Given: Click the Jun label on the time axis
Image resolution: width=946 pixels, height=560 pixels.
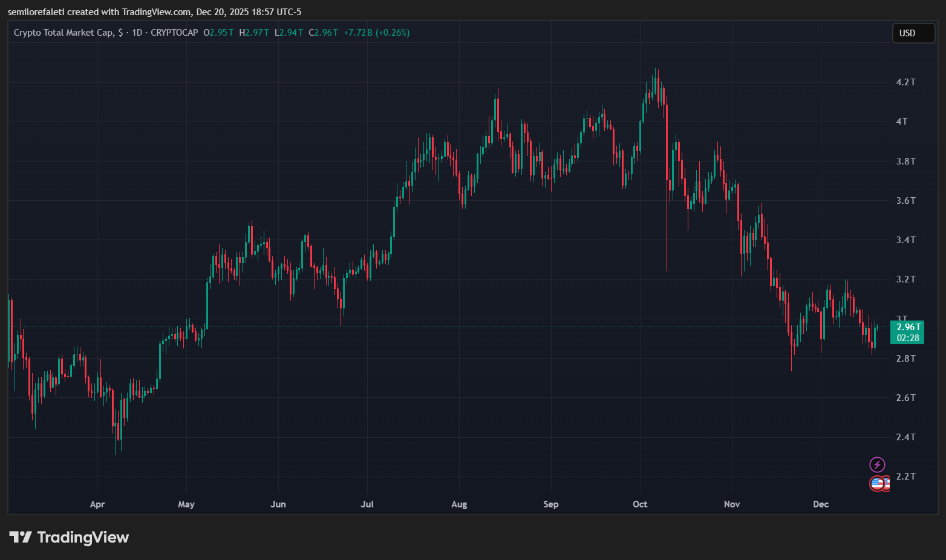Looking at the screenshot, I should coord(278,504).
